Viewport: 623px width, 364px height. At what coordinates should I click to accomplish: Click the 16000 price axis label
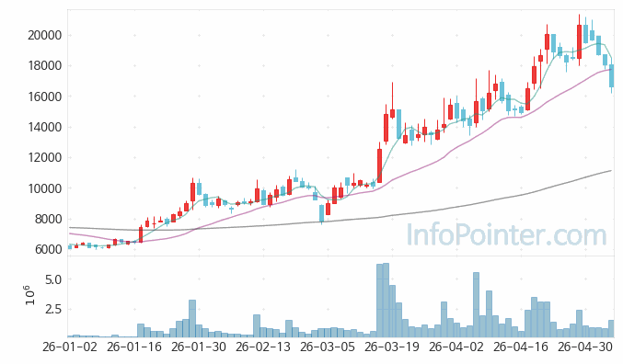click(x=44, y=97)
